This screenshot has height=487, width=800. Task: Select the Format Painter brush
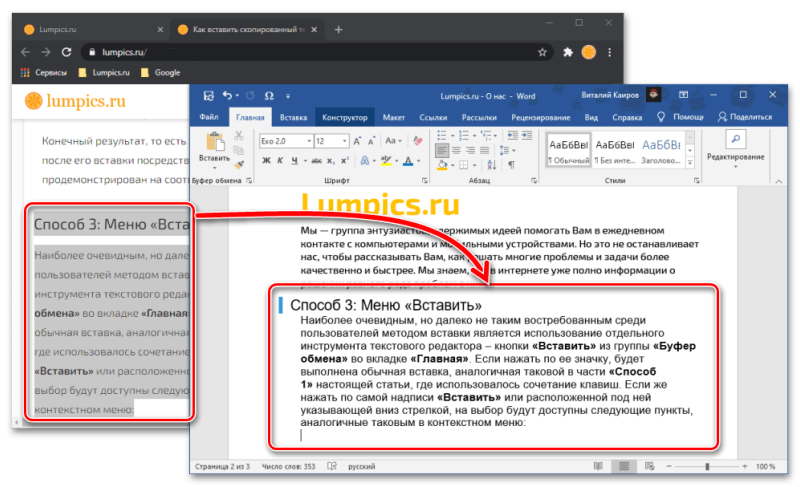click(238, 164)
